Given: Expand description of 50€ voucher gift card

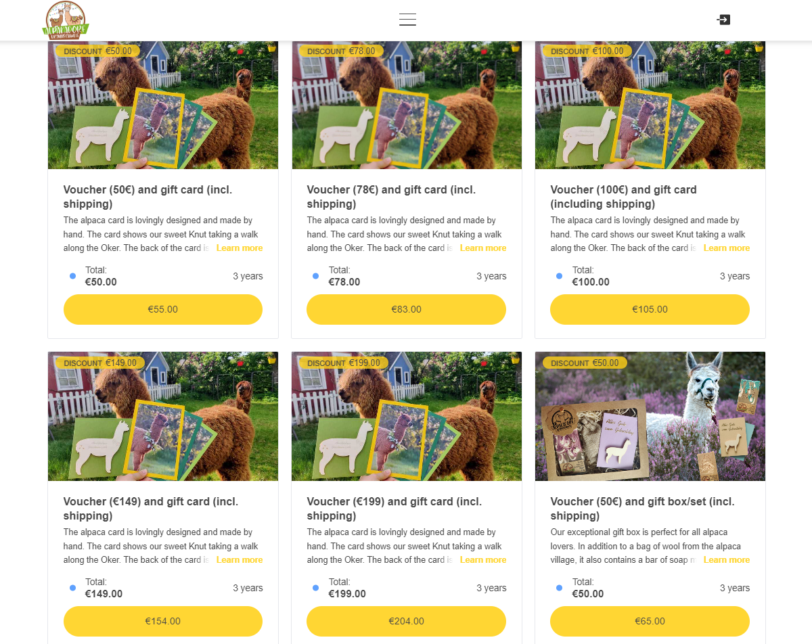Looking at the screenshot, I should [x=240, y=248].
